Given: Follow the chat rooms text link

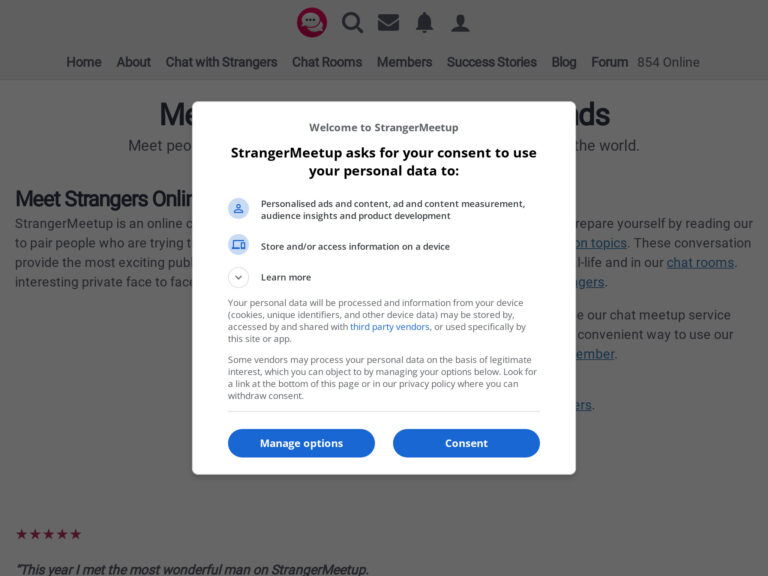Looking at the screenshot, I should point(700,263).
